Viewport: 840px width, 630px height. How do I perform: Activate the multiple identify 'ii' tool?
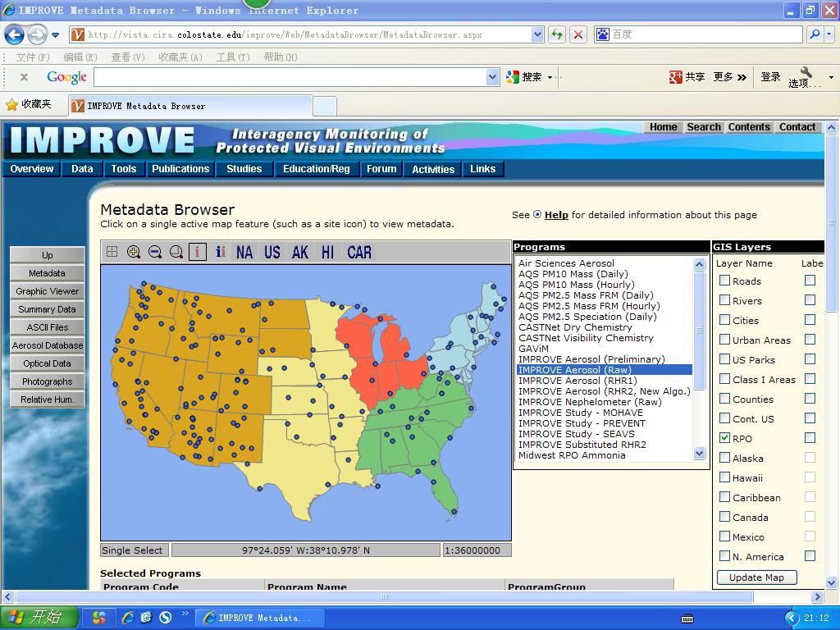[220, 252]
